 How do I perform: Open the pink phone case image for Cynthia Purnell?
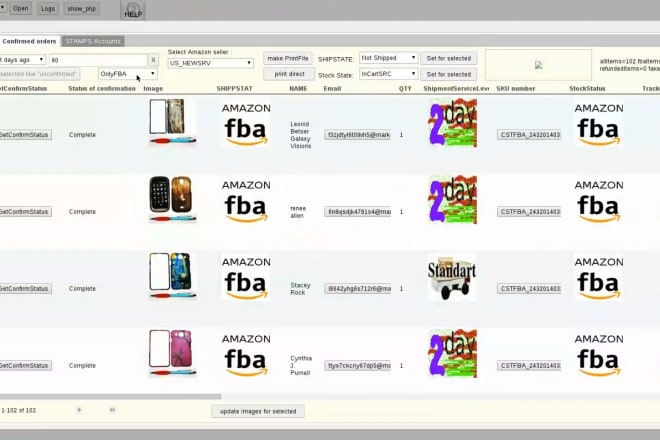(x=173, y=353)
